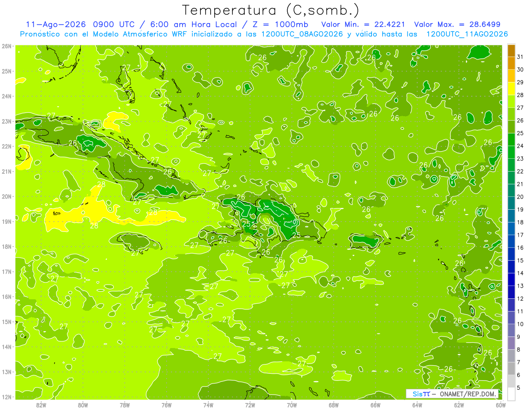
Task: Click the green swatch between 24 and 25
Action: pos(511,140)
